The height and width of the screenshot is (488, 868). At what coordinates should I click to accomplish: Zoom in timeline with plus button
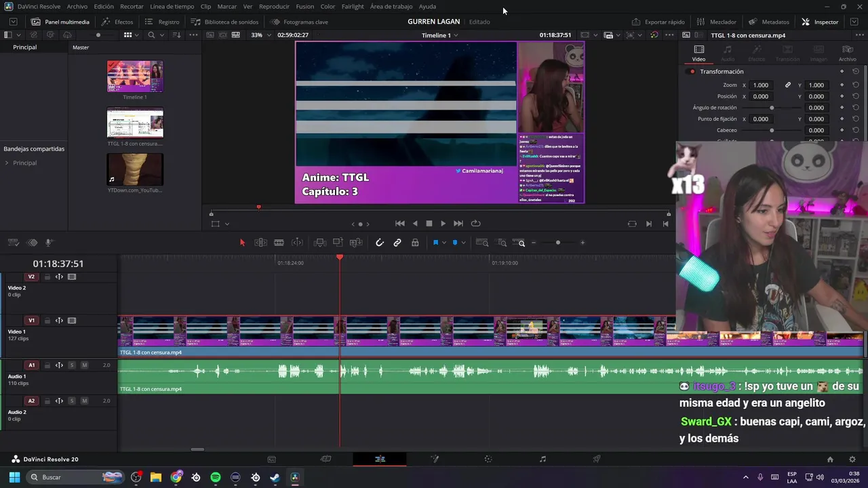click(582, 243)
